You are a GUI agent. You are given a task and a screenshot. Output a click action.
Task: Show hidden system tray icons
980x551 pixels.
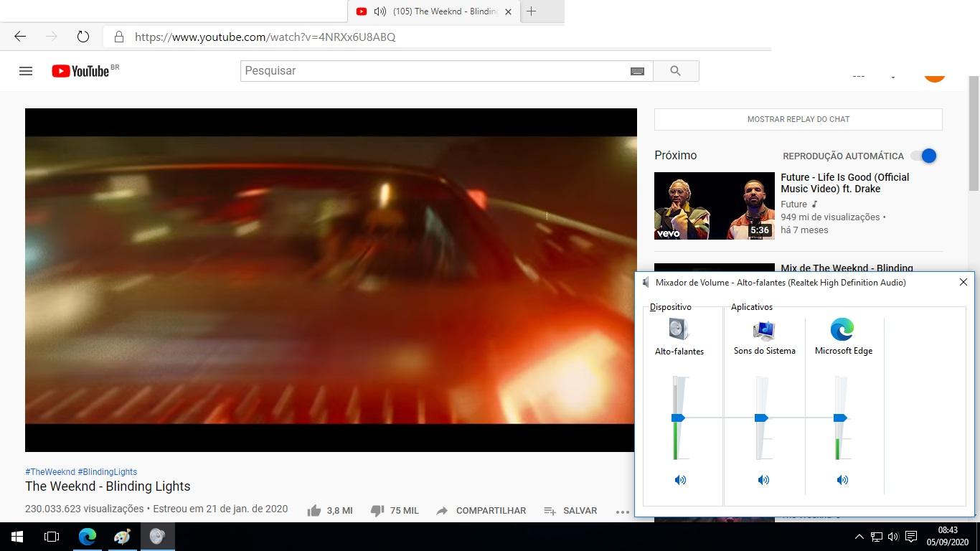point(859,537)
